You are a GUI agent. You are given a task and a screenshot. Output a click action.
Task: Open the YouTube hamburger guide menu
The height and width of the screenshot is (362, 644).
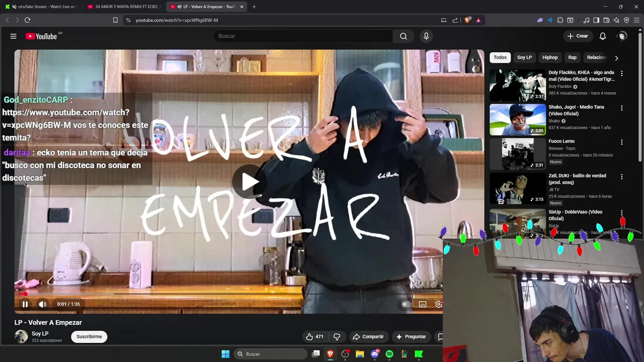tap(14, 36)
